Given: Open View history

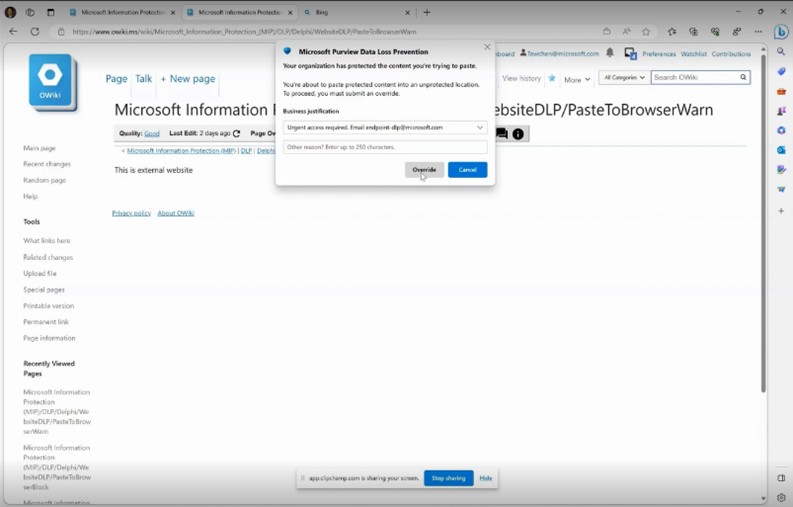Looking at the screenshot, I should pos(521,78).
